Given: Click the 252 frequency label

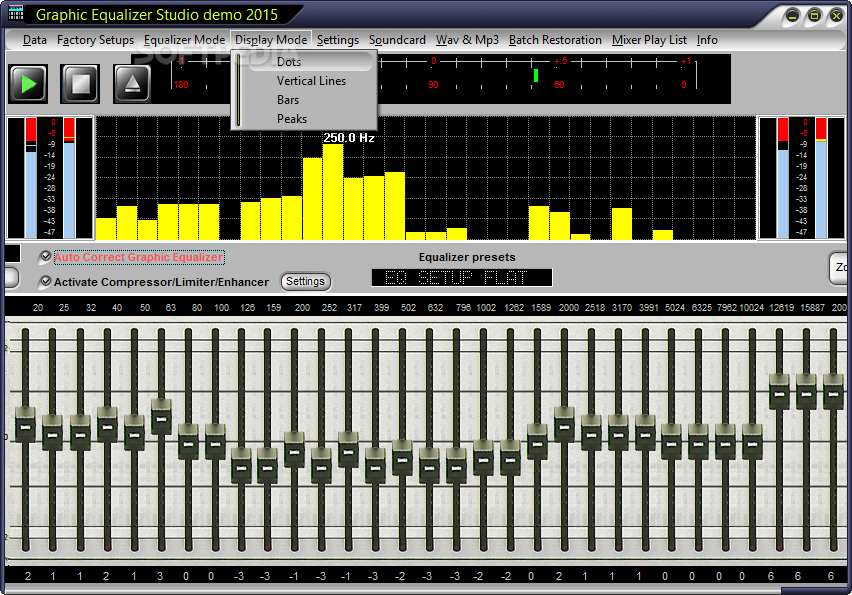Looking at the screenshot, I should pyautogui.click(x=329, y=308).
